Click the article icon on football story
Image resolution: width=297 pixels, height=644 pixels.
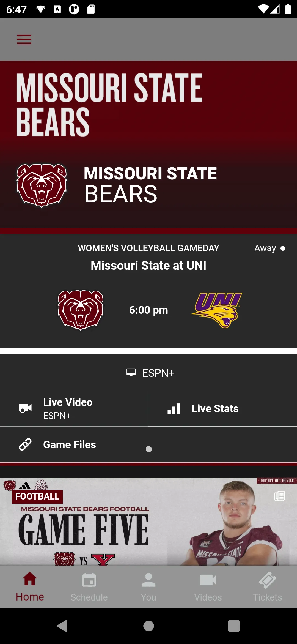pos(279,496)
